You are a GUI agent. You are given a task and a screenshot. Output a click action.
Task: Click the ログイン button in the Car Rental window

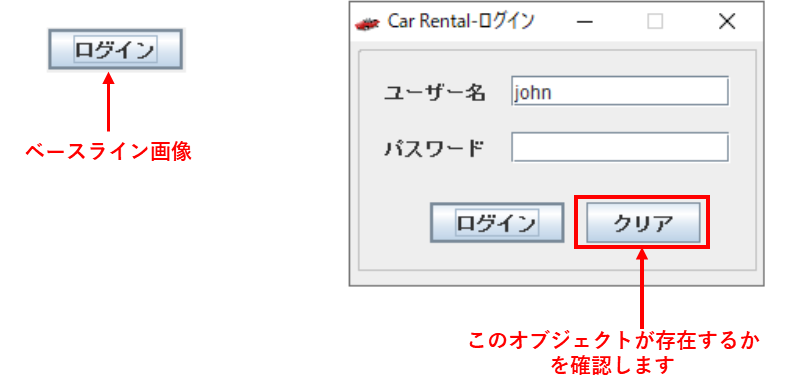(x=497, y=223)
